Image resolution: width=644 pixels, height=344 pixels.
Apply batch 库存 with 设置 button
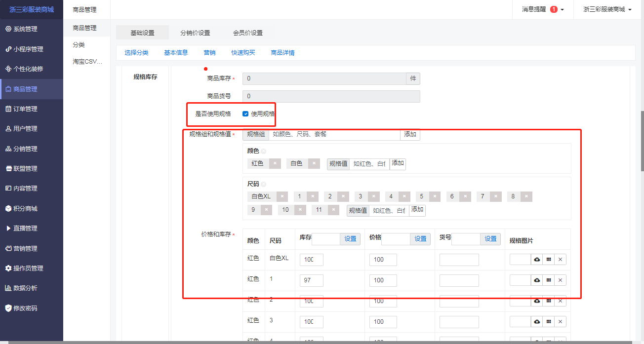point(350,239)
